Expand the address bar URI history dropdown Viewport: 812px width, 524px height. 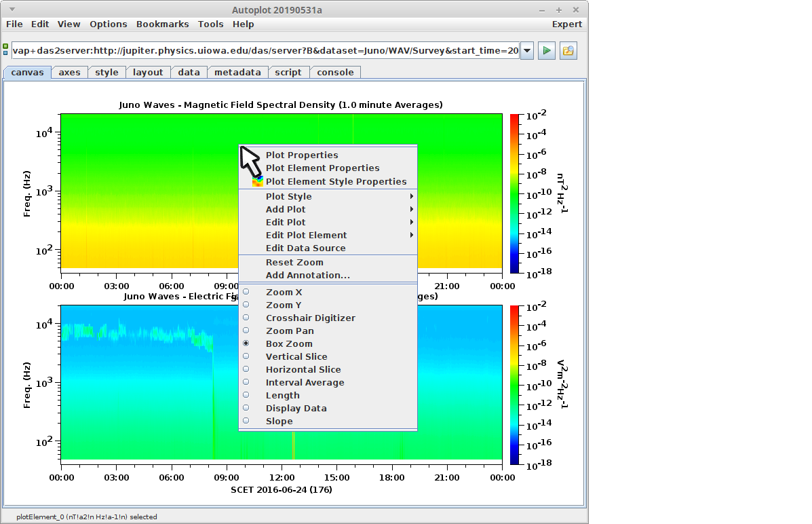coord(527,51)
